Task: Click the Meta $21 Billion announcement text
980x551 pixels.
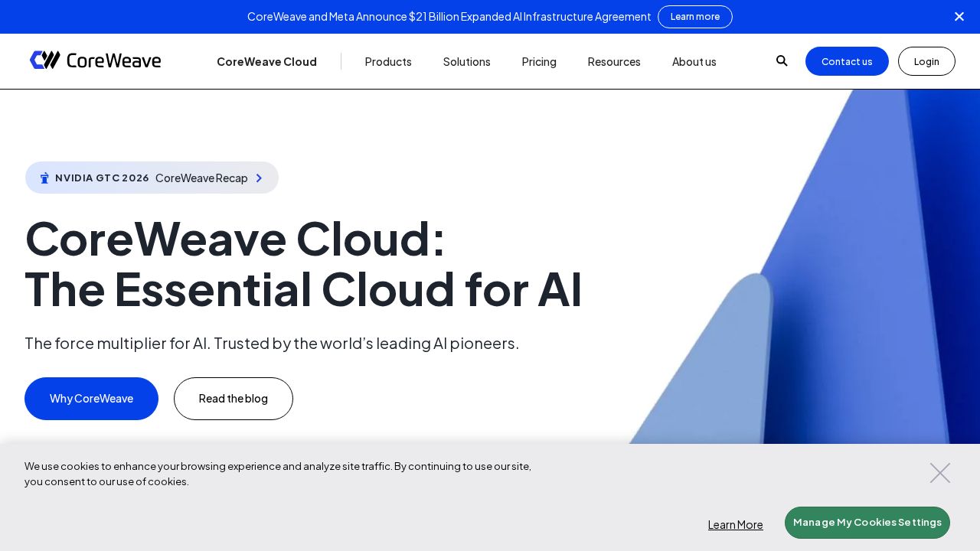Action: pyautogui.click(x=449, y=17)
